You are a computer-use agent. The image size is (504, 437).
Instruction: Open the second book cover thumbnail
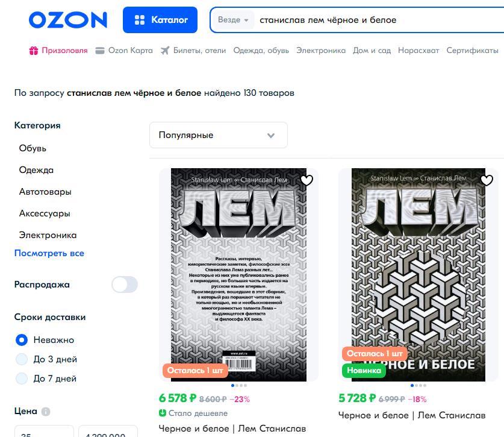pos(418,274)
